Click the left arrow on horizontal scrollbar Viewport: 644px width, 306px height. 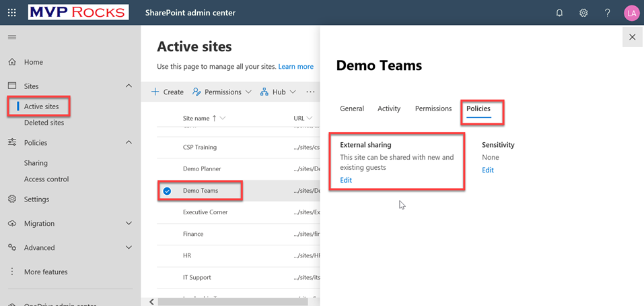tap(151, 302)
